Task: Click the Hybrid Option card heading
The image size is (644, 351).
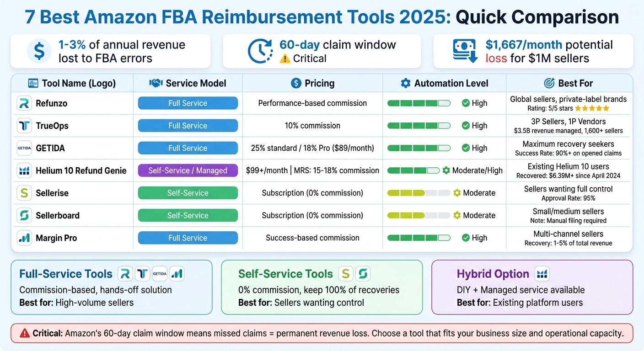Action: [493, 274]
